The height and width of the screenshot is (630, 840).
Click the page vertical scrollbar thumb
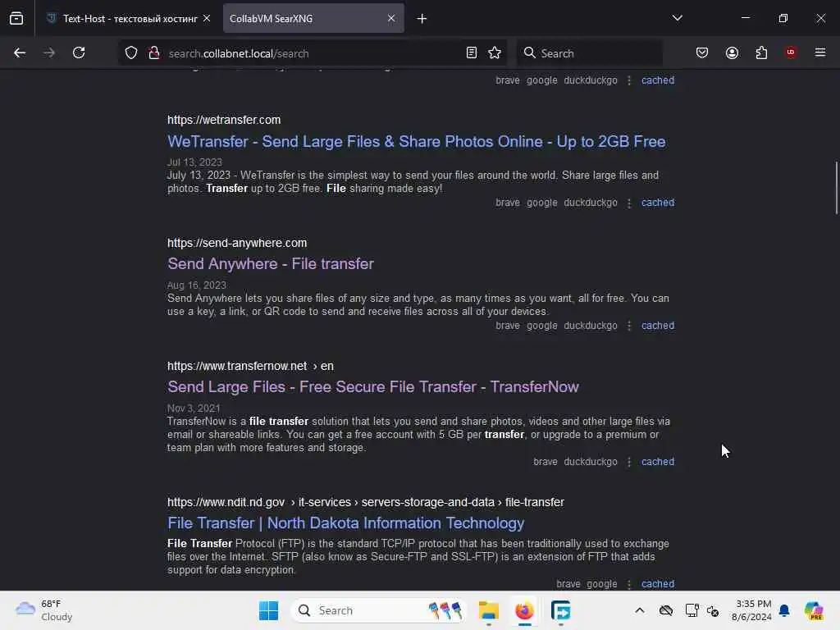click(x=836, y=188)
